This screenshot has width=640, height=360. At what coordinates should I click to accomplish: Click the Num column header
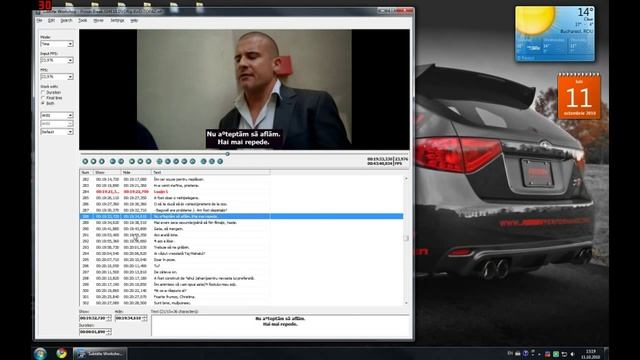click(x=86, y=173)
